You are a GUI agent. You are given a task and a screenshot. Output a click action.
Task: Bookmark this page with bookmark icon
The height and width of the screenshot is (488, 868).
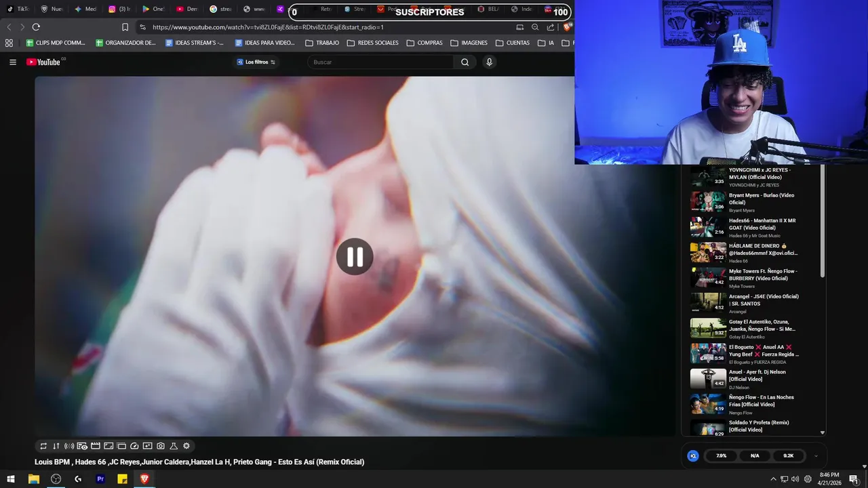(125, 27)
